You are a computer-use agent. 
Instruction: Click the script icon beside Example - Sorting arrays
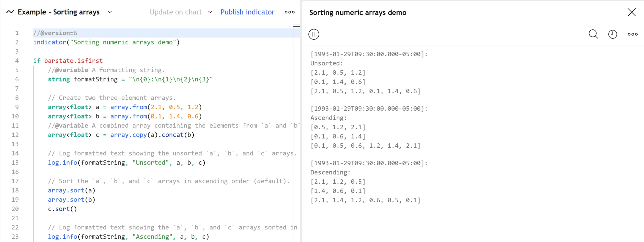10,12
